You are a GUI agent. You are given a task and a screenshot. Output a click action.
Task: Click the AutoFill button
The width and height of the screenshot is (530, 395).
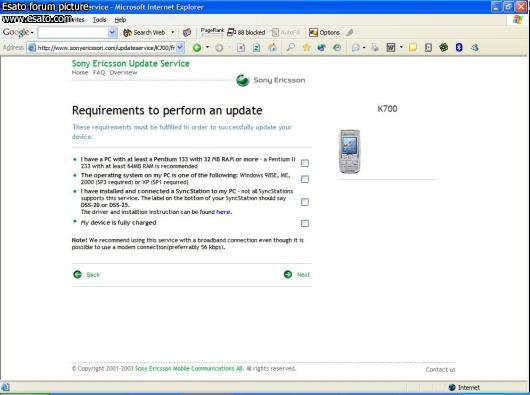286,32
